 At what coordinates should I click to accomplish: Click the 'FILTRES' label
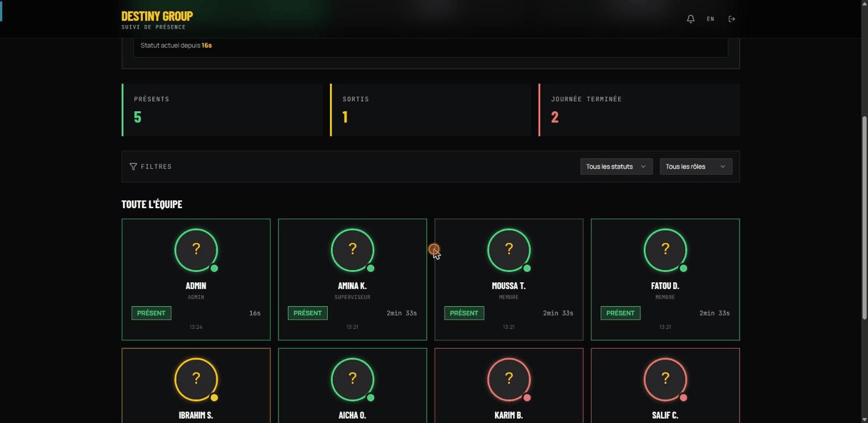pos(156,167)
